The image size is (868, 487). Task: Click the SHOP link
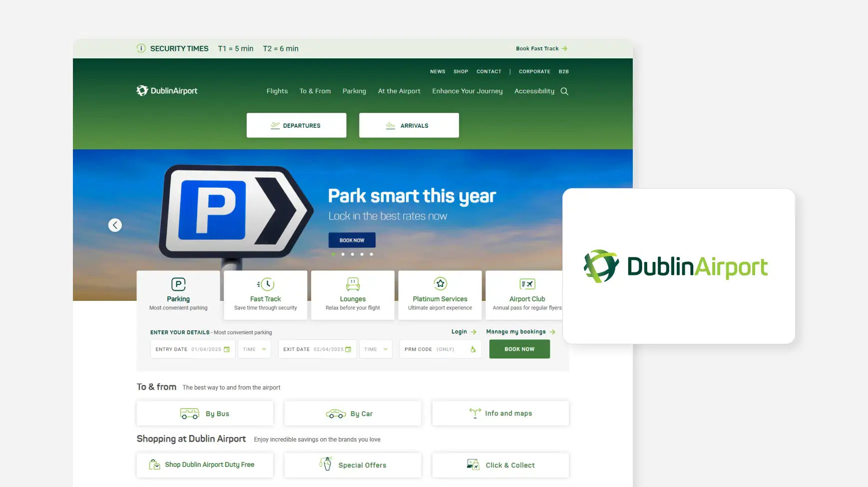tap(461, 72)
